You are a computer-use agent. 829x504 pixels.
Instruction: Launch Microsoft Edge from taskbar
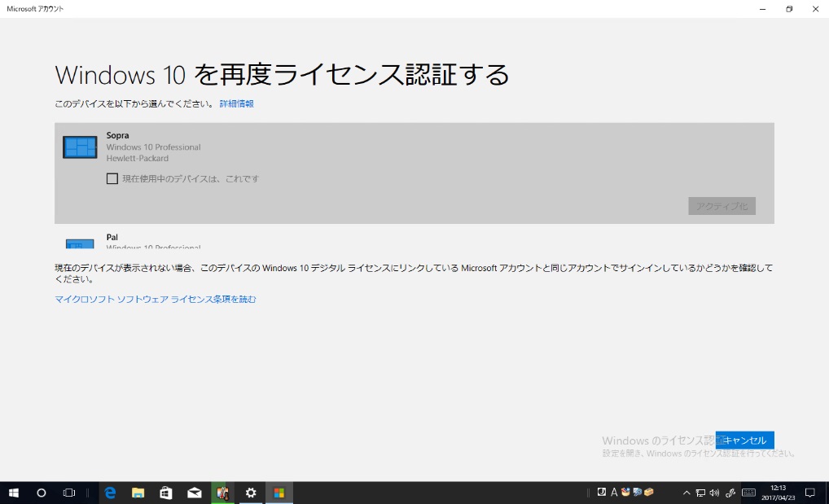tap(110, 493)
